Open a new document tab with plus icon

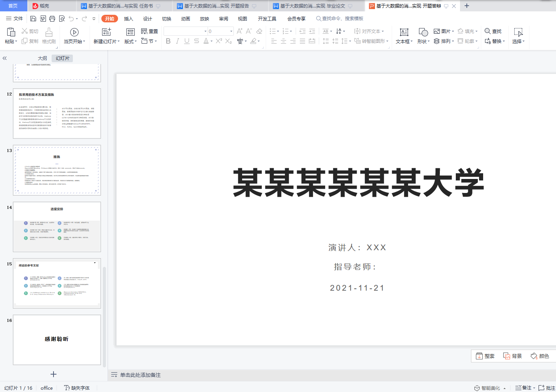(467, 6)
